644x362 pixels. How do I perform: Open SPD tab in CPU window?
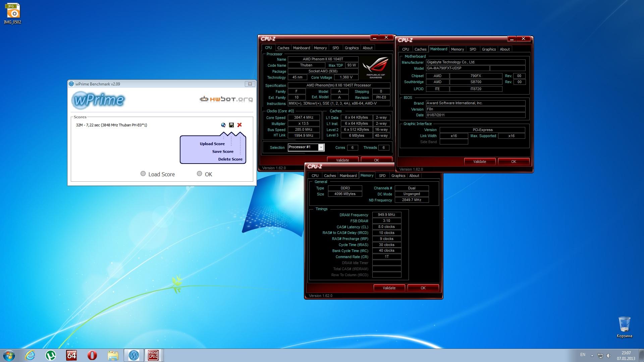coord(336,48)
